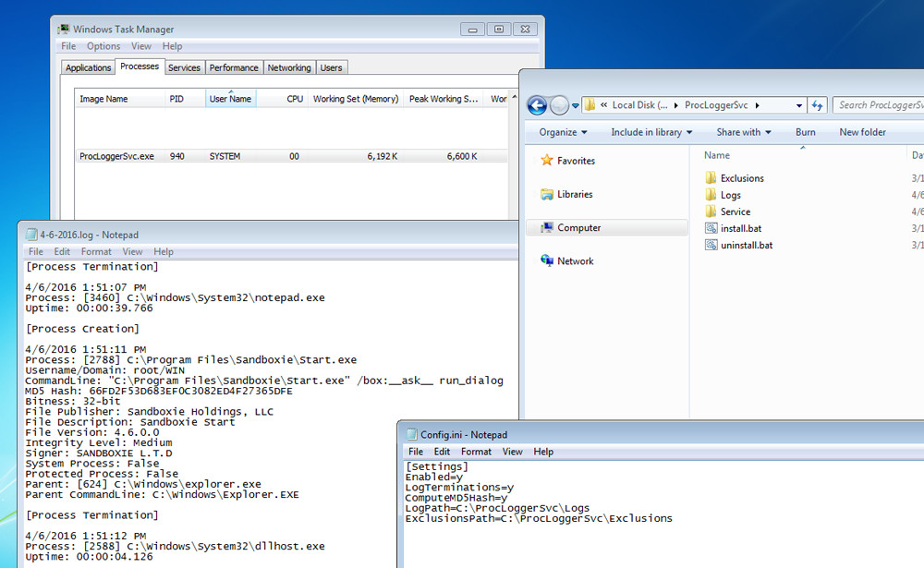The image size is (924, 568).
Task: Open recent pages dropdown next to Forward arrow
Action: coord(575,106)
